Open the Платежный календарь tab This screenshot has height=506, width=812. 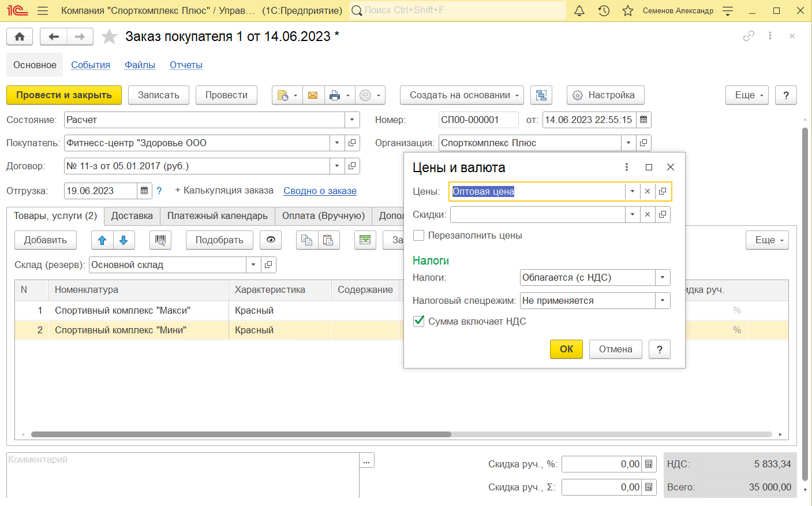218,215
